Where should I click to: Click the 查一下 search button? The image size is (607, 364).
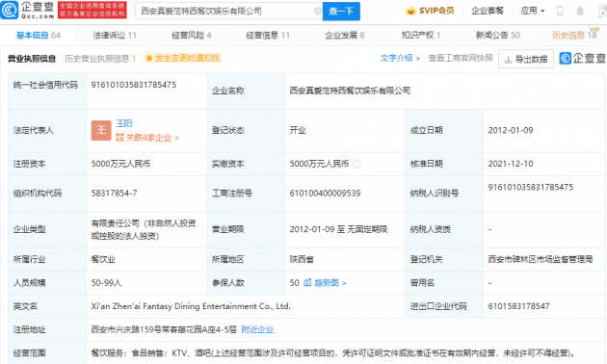pos(341,12)
